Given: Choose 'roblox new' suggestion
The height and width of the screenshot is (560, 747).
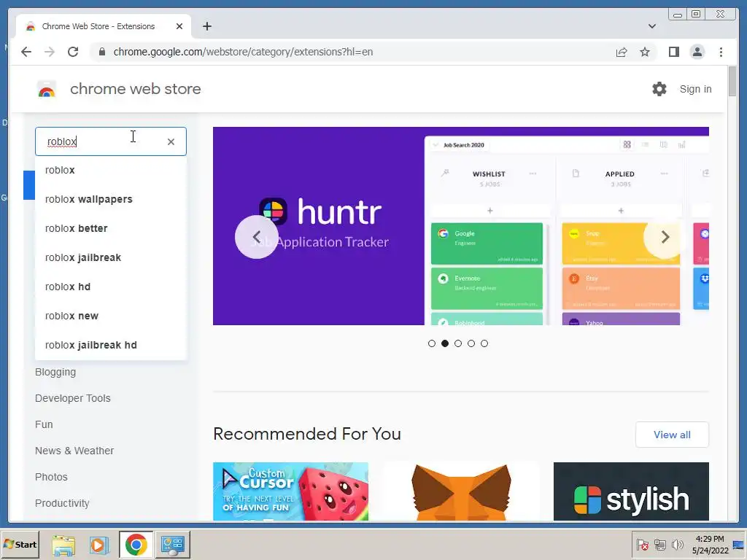Looking at the screenshot, I should (111, 316).
